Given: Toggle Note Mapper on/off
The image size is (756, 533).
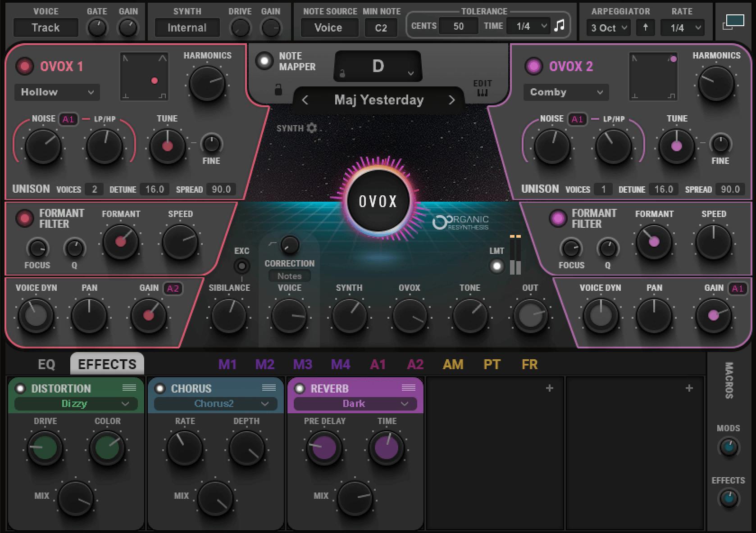Looking at the screenshot, I should pyautogui.click(x=264, y=61).
